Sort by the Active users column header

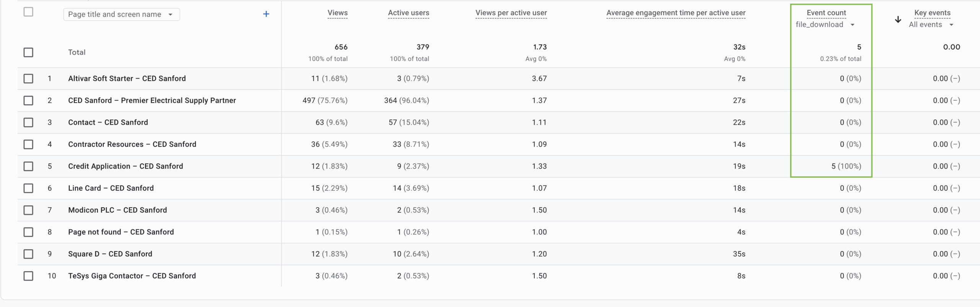[408, 13]
